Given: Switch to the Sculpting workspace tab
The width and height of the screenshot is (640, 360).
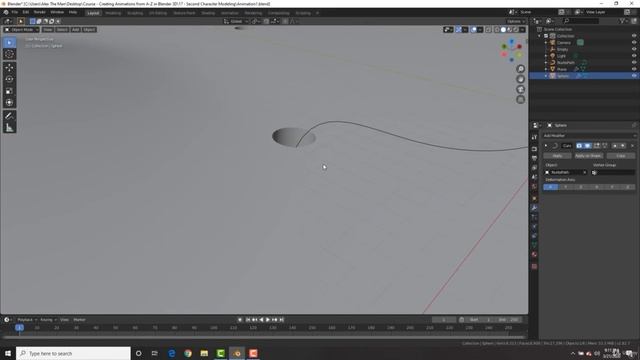Looking at the screenshot, I should tap(135, 13).
